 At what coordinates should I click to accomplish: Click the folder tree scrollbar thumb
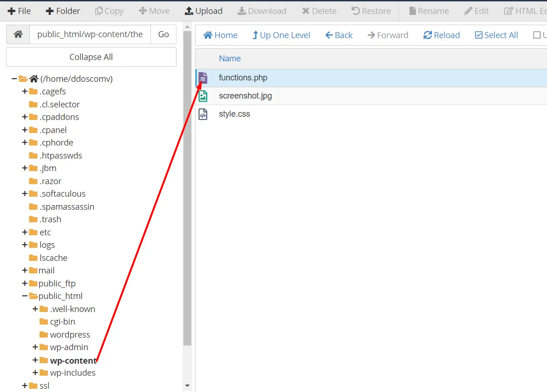click(187, 188)
